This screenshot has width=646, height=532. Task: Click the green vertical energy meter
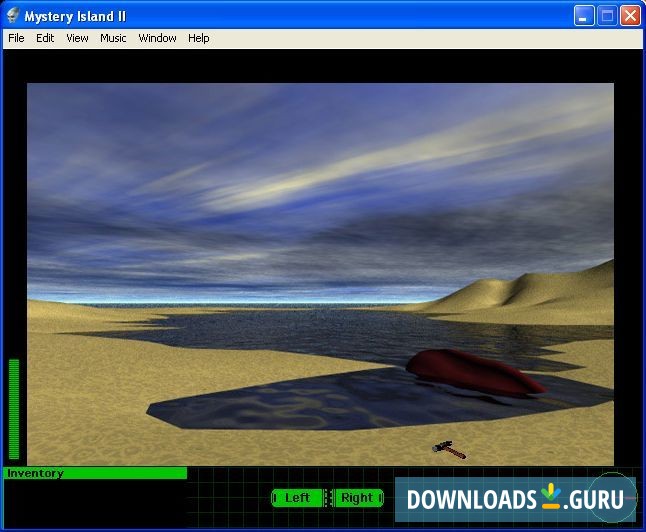tap(14, 409)
